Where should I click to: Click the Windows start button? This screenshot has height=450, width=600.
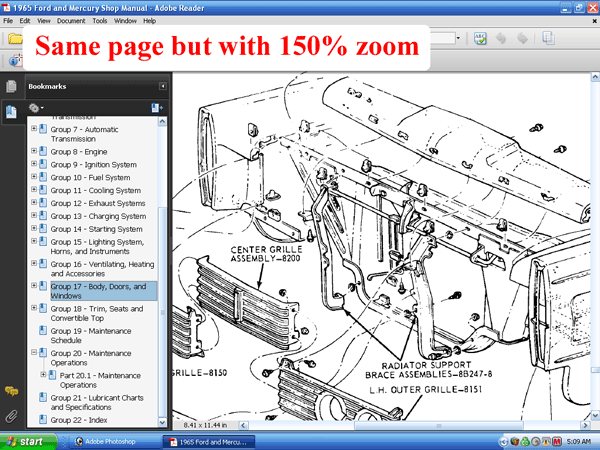click(x=28, y=442)
